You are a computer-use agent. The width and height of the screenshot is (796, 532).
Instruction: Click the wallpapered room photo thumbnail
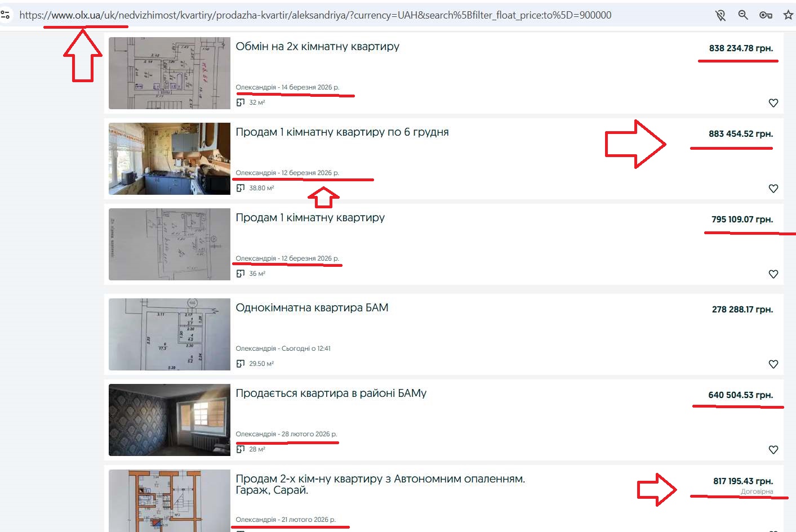pyautogui.click(x=170, y=420)
